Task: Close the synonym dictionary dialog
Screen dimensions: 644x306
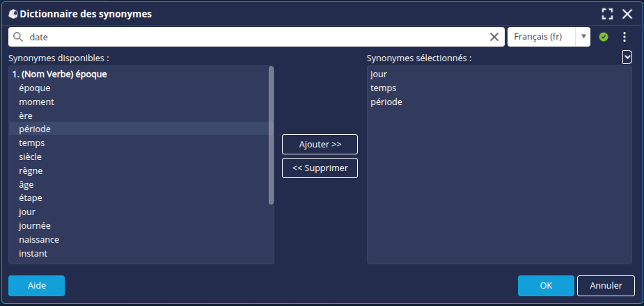Action: tap(627, 14)
